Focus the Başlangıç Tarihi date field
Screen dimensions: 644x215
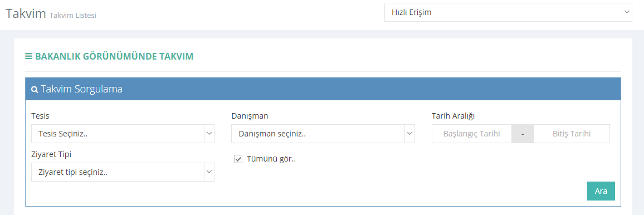(x=471, y=134)
